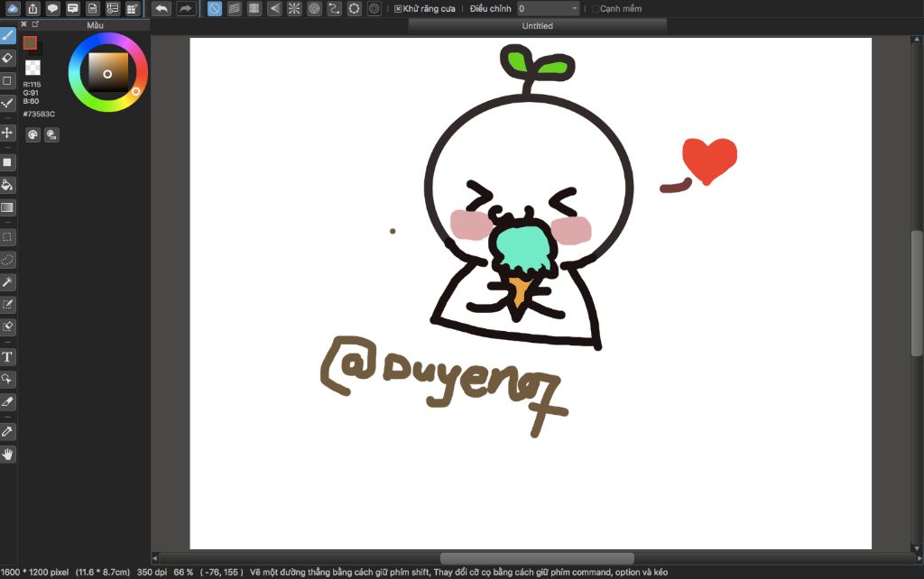Click the 66 % zoom status text
This screenshot has width=924, height=579.
click(183, 572)
